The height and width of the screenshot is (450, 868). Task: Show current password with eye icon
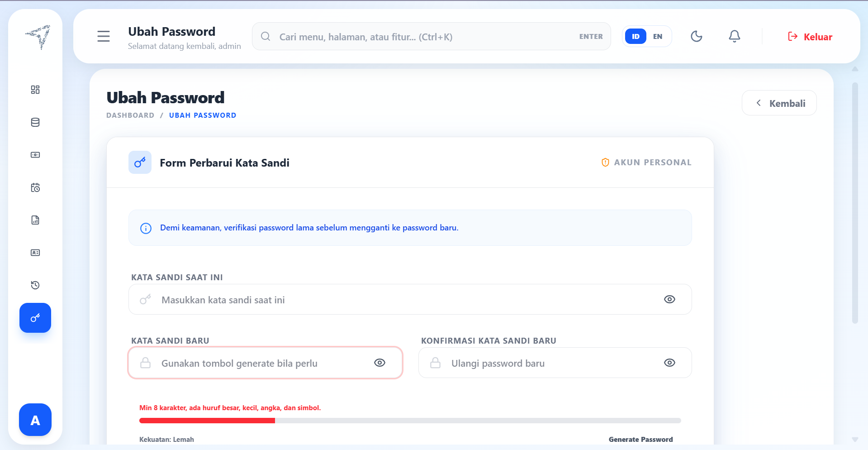tap(669, 299)
